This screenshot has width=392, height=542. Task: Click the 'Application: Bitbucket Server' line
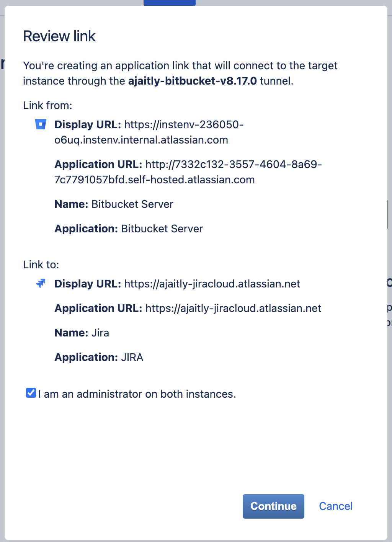(129, 229)
